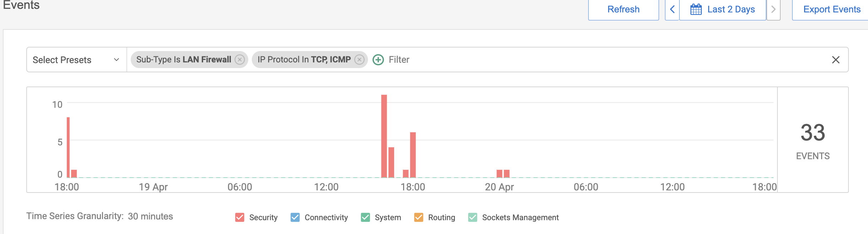Switch to the Events page heading
Screen dimensions: 868x234
click(21, 5)
